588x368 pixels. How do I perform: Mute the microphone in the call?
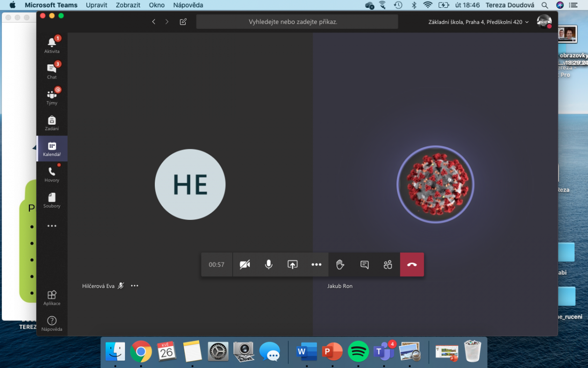(x=269, y=264)
